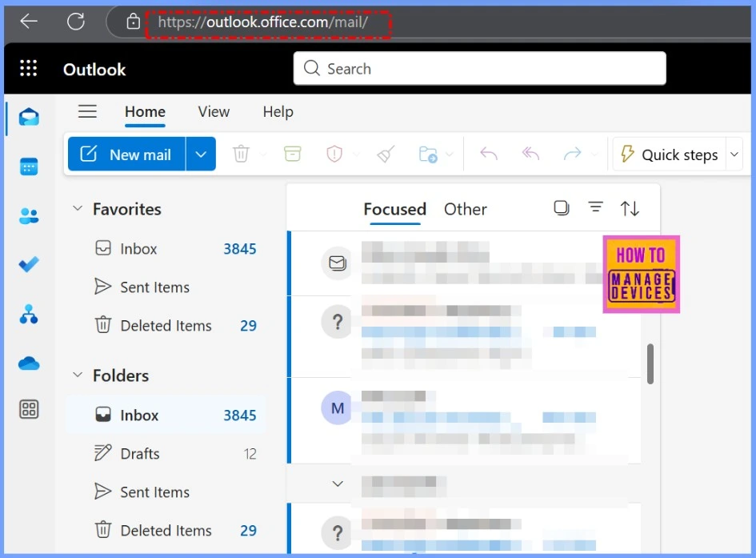Image resolution: width=756 pixels, height=558 pixels.
Task: Show the Focused inbox tab
Action: tap(395, 209)
